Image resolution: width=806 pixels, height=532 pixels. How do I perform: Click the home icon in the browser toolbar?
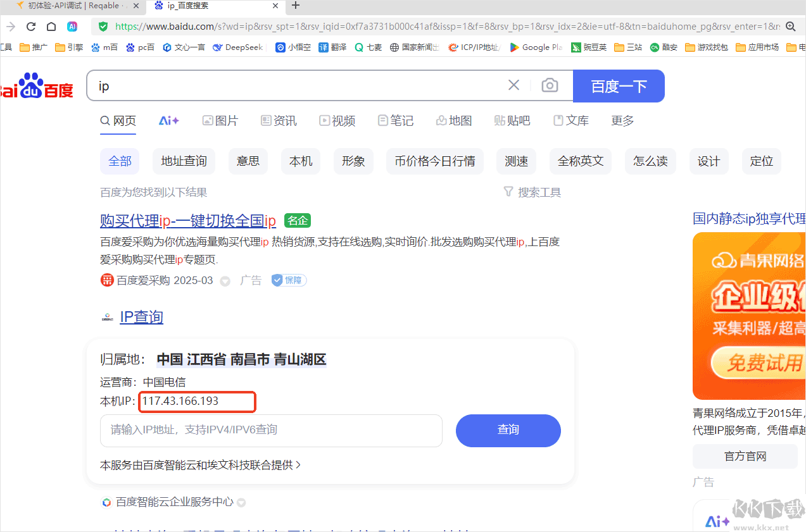pos(51,27)
